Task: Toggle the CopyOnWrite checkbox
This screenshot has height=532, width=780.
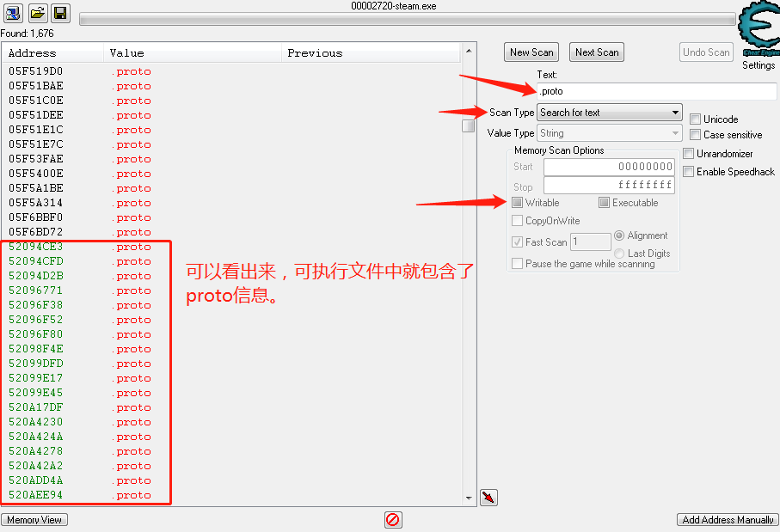Action: click(518, 220)
